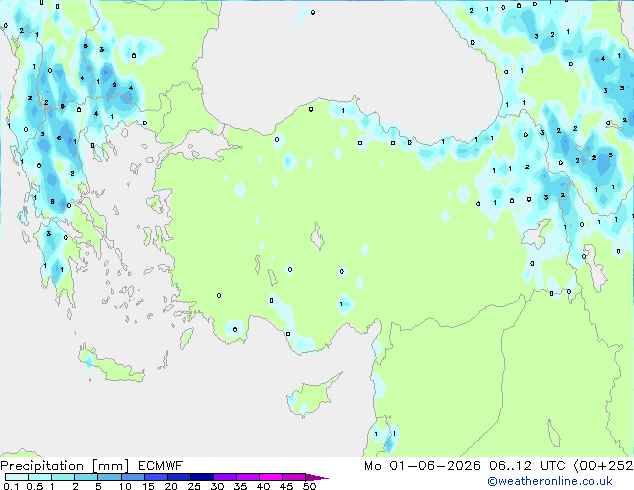Click the legend value '25'
This screenshot has width=634, height=490.
coord(194,486)
